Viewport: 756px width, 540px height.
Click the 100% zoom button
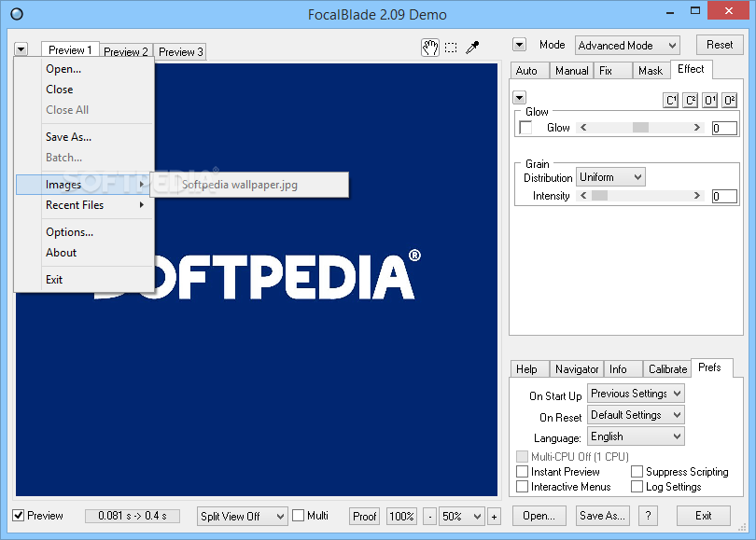click(401, 517)
